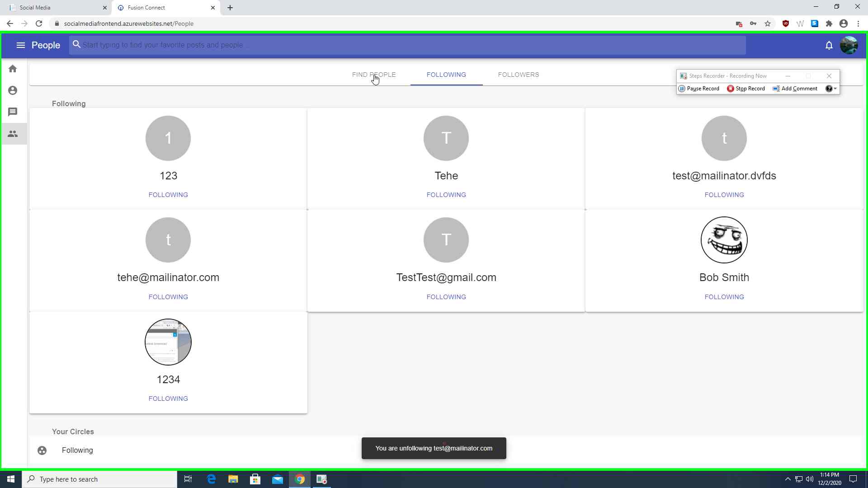Add Comment in Steps Recorder

point(795,89)
